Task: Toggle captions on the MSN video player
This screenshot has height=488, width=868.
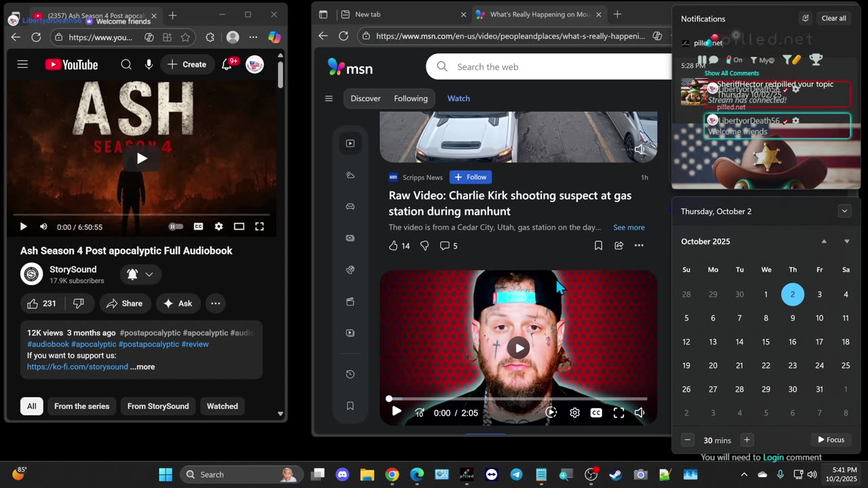Action: 596,412
